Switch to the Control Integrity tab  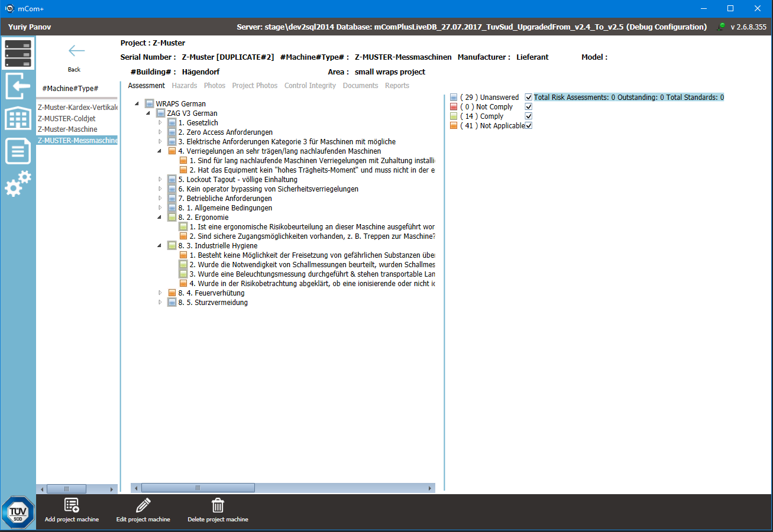pyautogui.click(x=310, y=86)
